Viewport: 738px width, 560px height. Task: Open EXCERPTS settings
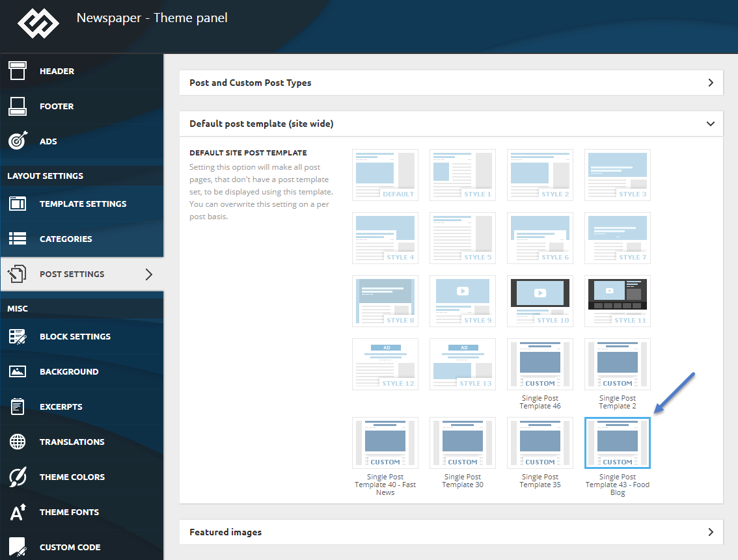(x=82, y=407)
